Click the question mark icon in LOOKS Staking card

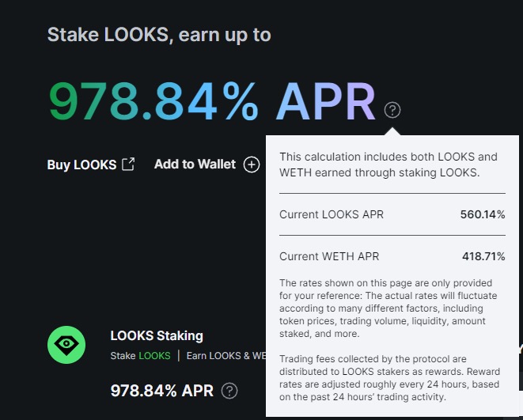pyautogui.click(x=229, y=391)
